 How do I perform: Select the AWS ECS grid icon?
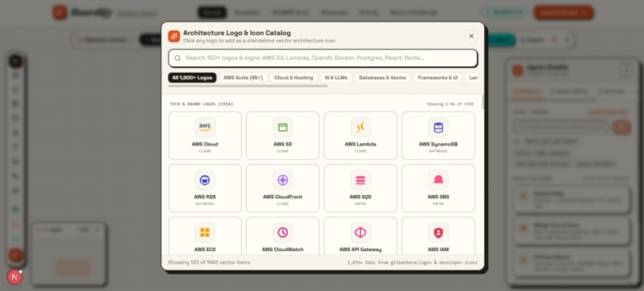(205, 236)
